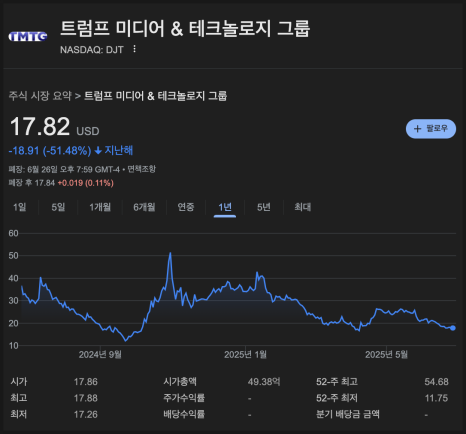Image resolution: width=466 pixels, height=434 pixels.
Task: Click the 10 y-axis label
Action: click(x=13, y=346)
